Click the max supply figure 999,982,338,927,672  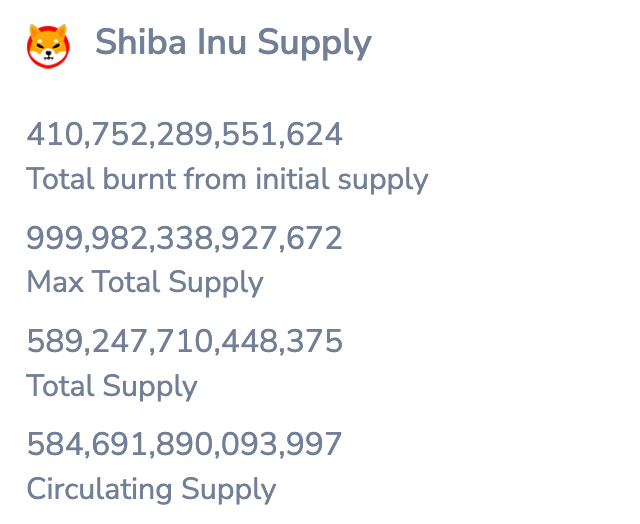coord(184,238)
